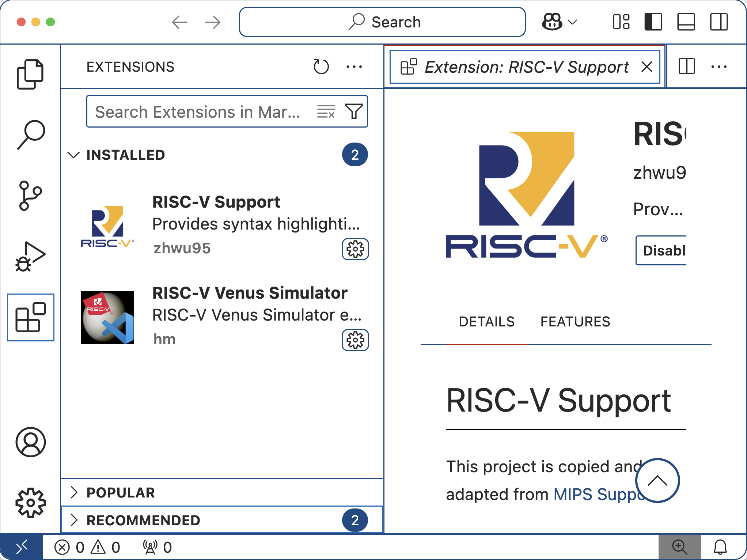Open the extensions filter funnel
747x560 pixels.
353,111
